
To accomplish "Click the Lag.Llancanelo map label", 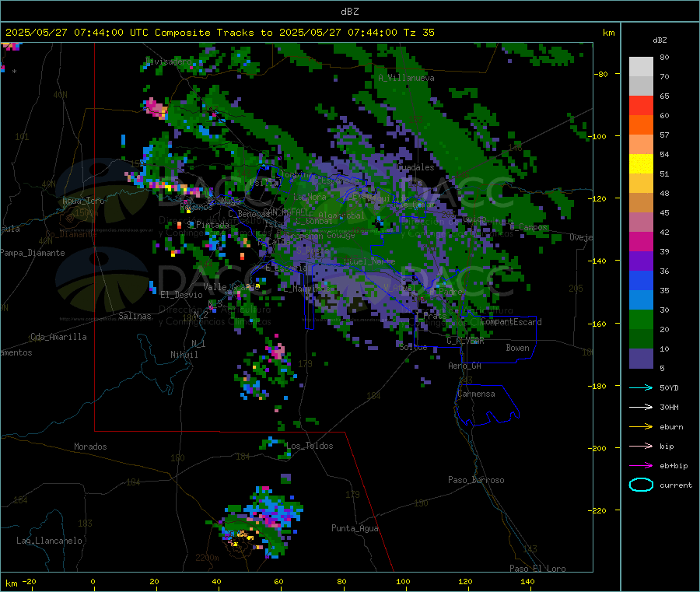I will pos(49,541).
